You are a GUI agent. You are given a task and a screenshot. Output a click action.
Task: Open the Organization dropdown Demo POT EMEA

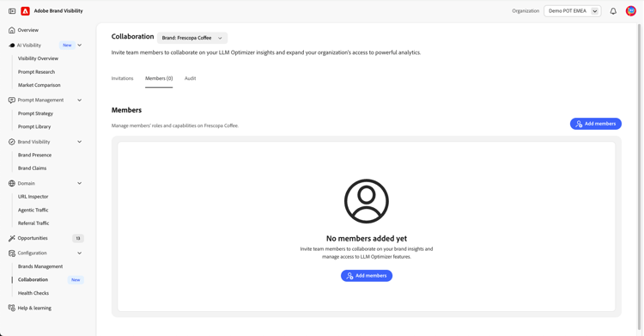click(x=572, y=11)
